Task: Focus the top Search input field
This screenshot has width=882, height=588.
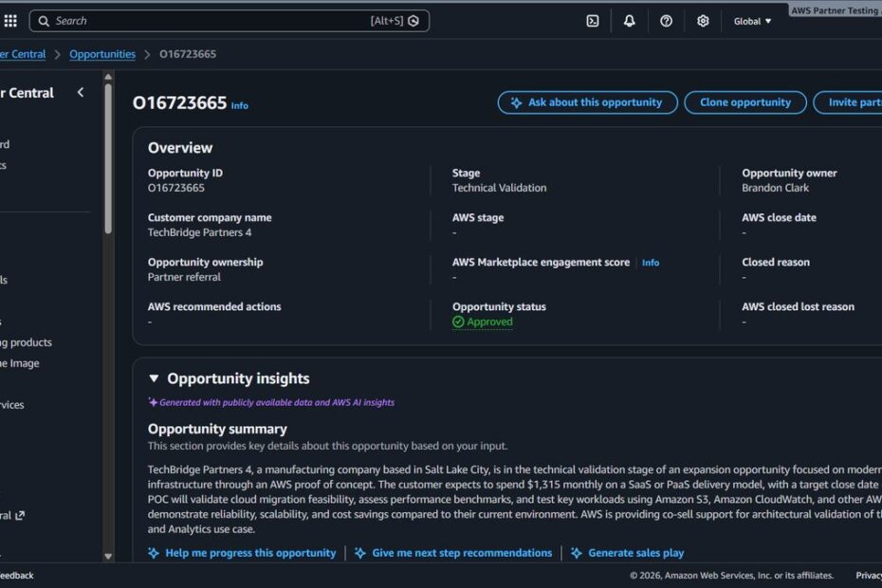Action: click(x=209, y=21)
